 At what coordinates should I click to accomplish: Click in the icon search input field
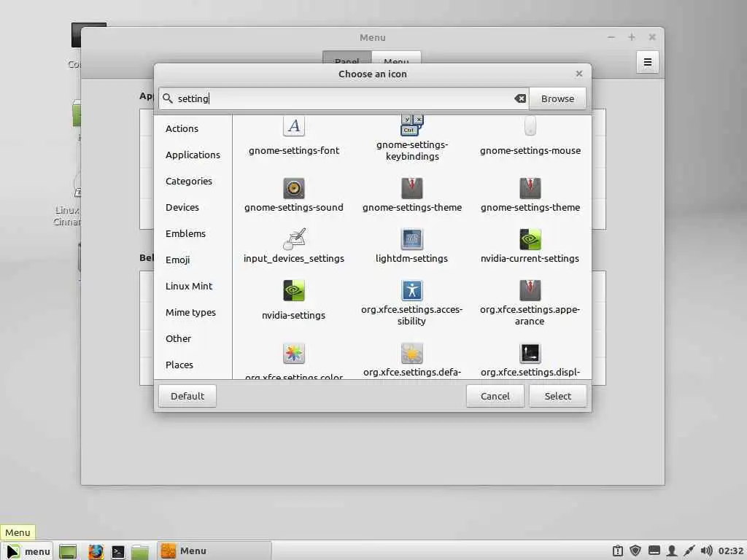pos(344,98)
